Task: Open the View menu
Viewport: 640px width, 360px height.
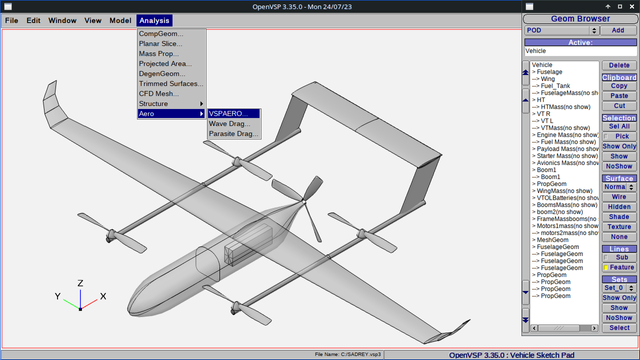Action: [x=93, y=20]
